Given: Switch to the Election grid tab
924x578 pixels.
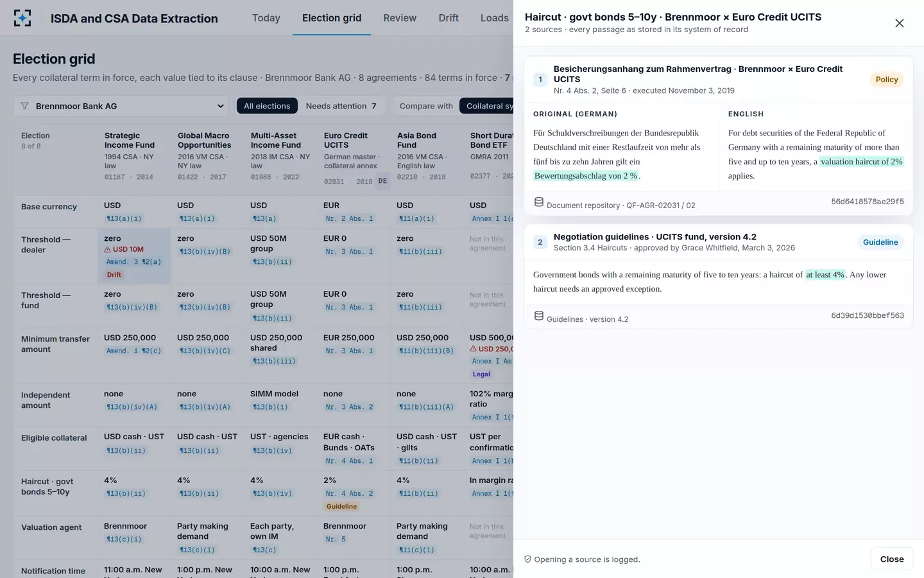Looking at the screenshot, I should click(332, 18).
